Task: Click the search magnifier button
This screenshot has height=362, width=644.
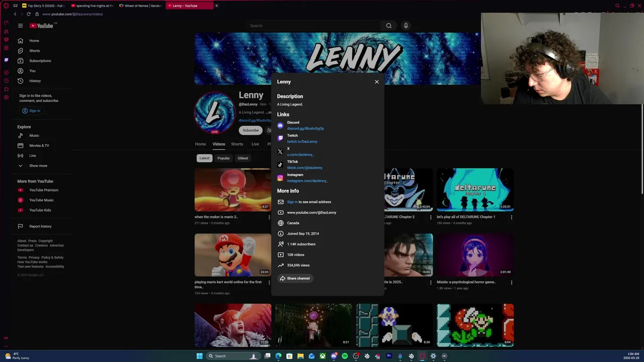Action: pyautogui.click(x=389, y=26)
